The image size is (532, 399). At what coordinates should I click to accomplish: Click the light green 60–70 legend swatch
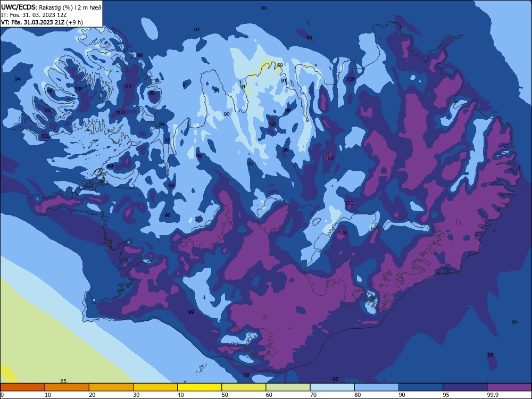(288, 387)
